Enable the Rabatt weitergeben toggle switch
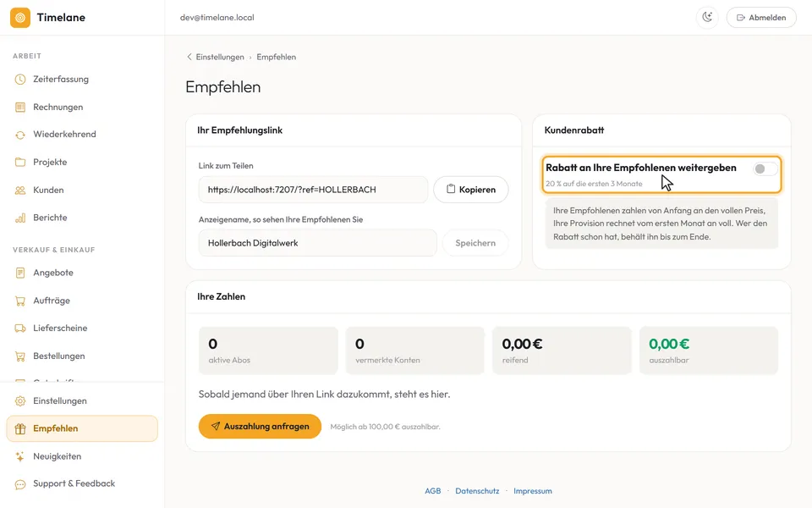The height and width of the screenshot is (508, 812). pyautogui.click(x=765, y=168)
